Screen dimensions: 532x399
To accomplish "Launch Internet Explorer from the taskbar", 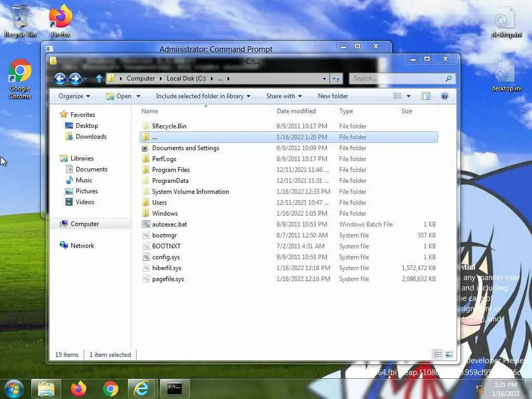I will click(141, 389).
